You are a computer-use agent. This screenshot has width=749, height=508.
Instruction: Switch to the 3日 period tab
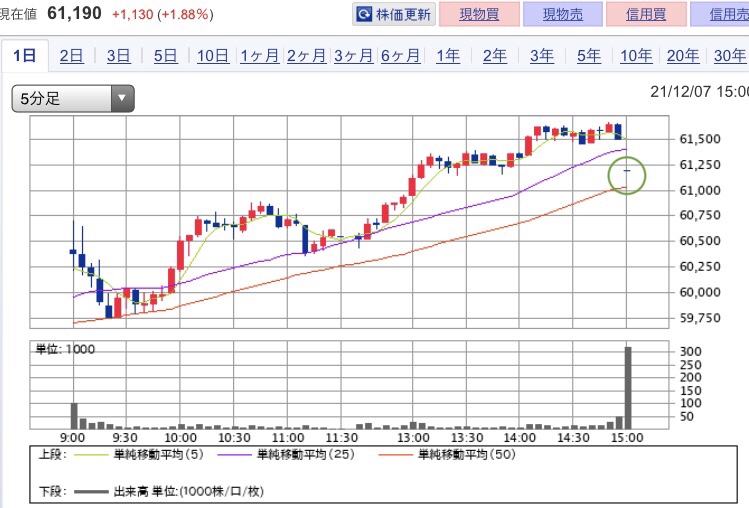coord(118,56)
